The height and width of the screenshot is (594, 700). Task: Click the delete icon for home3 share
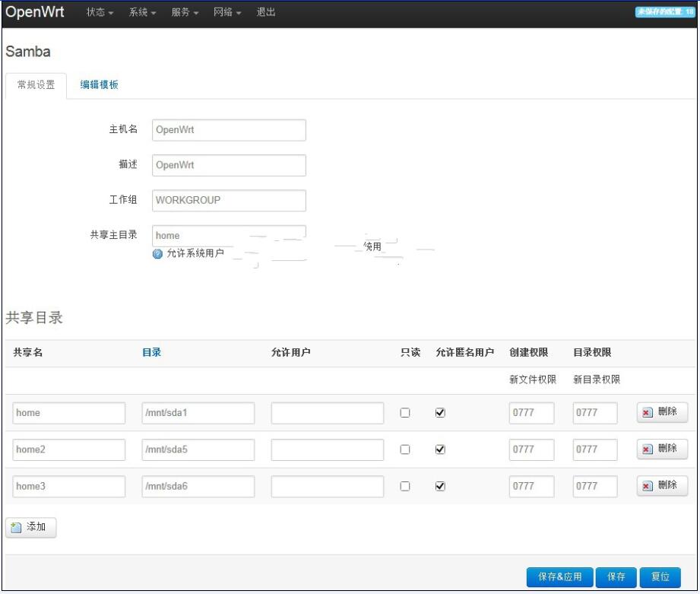pos(648,486)
